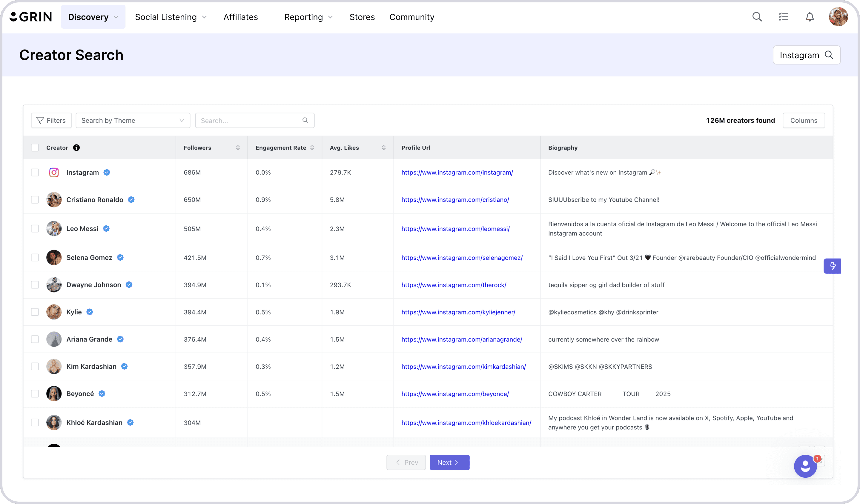Viewport: 860px width, 504px height.
Task: Click the Ariana Grande creator name
Action: click(89, 339)
